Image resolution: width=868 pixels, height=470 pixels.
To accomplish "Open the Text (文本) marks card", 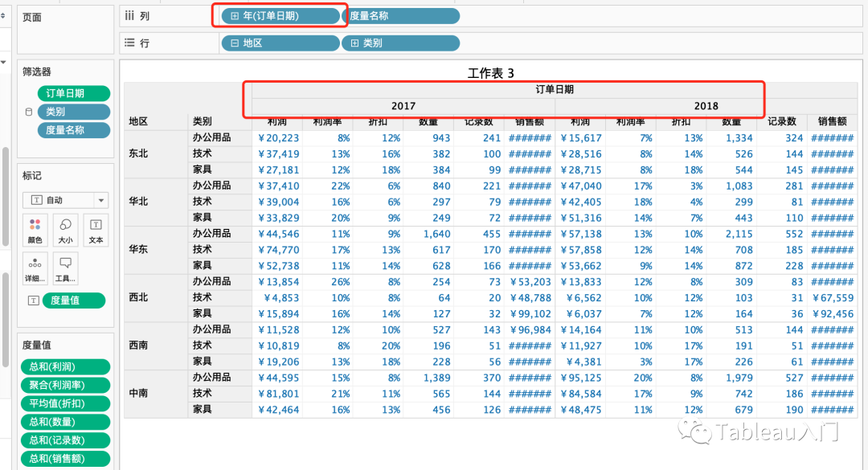I will coord(96,230).
